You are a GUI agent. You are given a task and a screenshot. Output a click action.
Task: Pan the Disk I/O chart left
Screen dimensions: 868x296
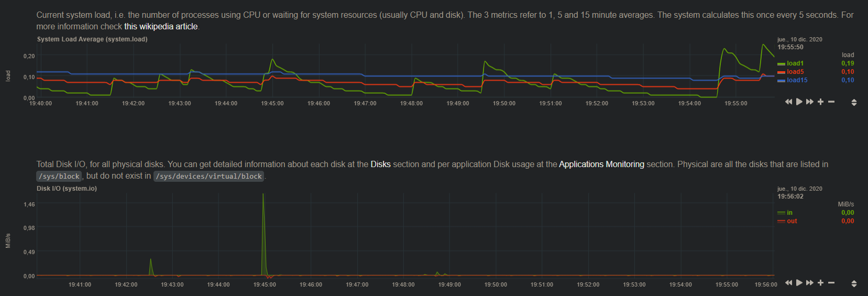coord(788,283)
